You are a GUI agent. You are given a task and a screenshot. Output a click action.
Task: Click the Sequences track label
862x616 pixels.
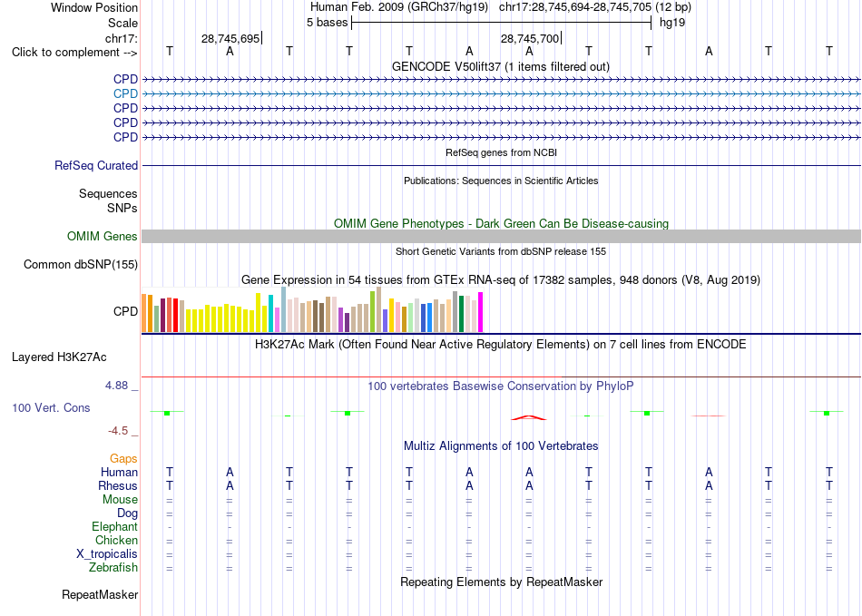108,193
